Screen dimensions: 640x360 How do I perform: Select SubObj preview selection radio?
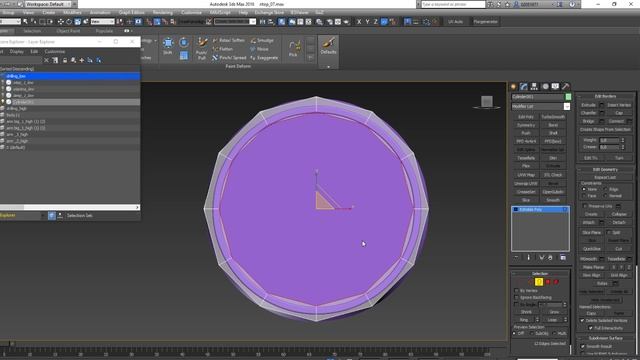tap(532, 333)
